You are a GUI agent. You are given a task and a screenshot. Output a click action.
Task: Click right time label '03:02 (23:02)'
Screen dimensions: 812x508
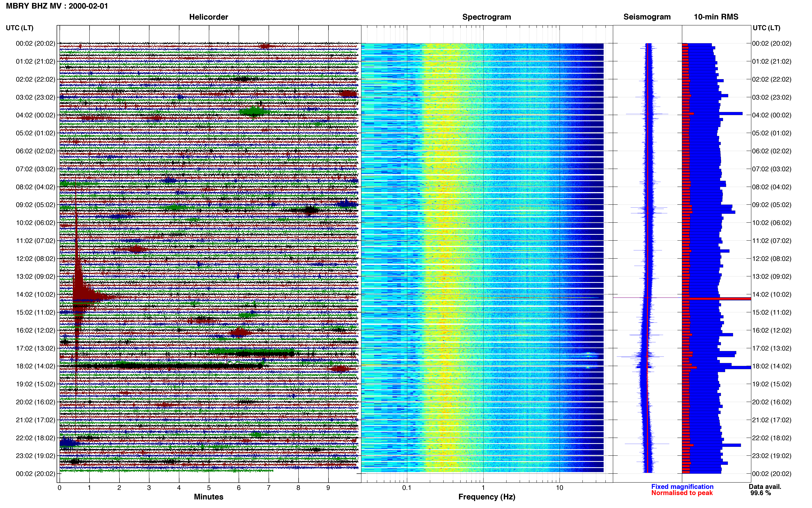pyautogui.click(x=772, y=97)
